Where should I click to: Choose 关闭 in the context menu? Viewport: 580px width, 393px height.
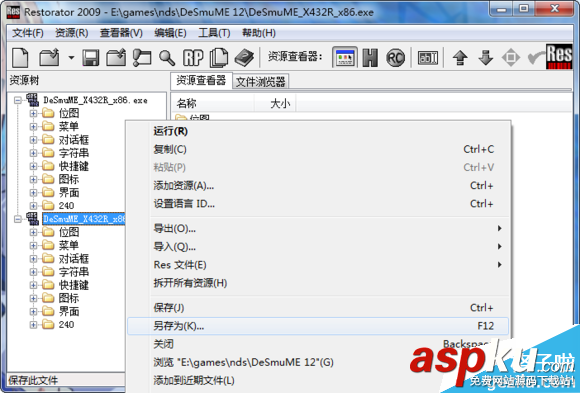tap(318, 344)
